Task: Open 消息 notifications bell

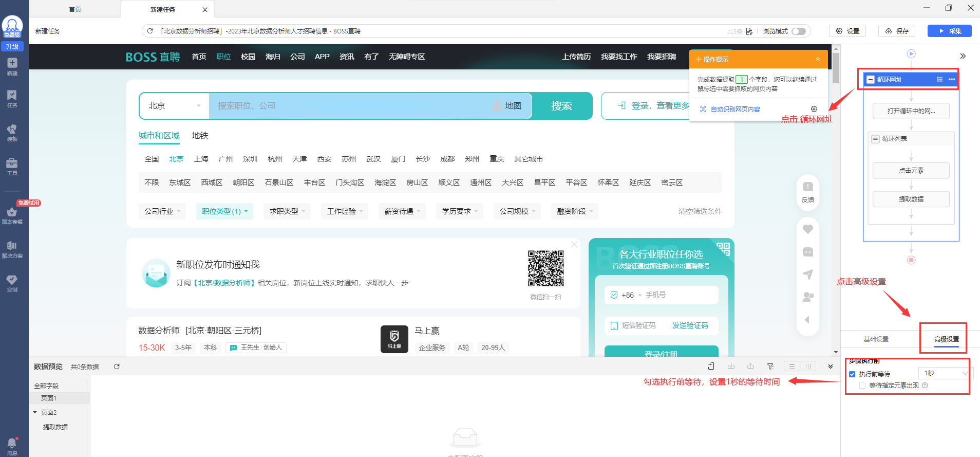Action: [12, 446]
